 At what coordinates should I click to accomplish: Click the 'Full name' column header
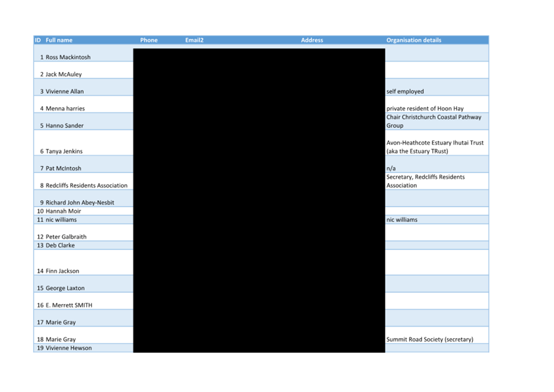click(x=59, y=40)
